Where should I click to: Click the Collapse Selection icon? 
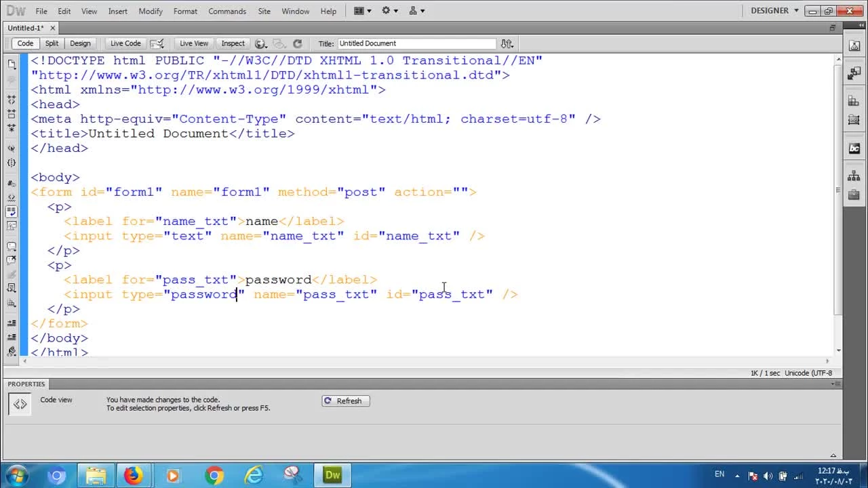(12, 114)
